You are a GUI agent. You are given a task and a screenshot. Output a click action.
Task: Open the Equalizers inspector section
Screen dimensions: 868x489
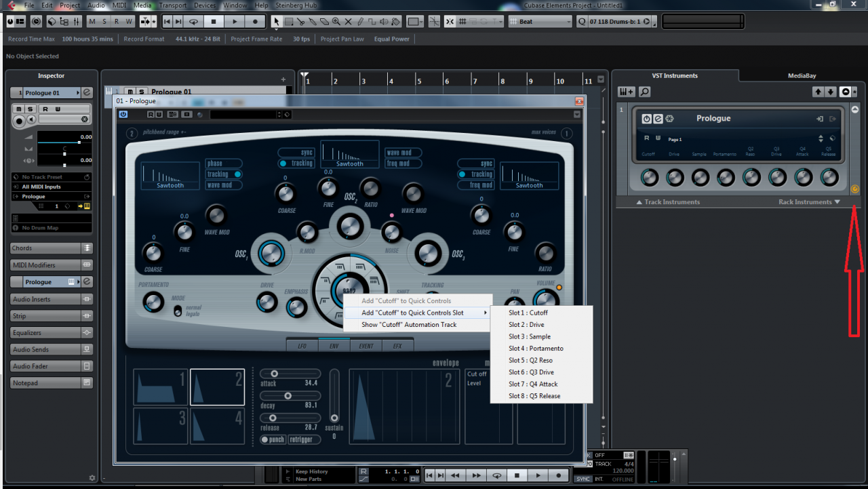point(51,333)
